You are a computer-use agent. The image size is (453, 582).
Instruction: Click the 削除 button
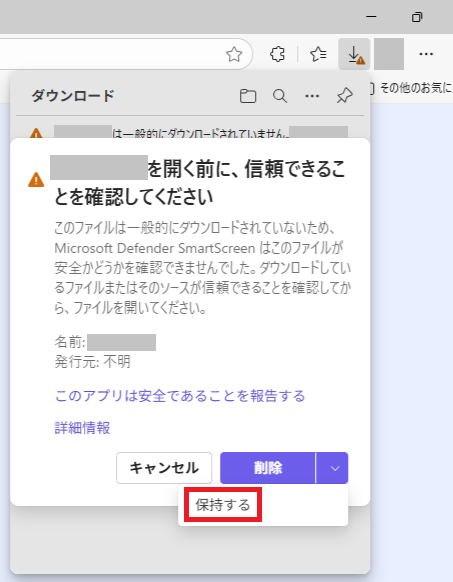[268, 468]
